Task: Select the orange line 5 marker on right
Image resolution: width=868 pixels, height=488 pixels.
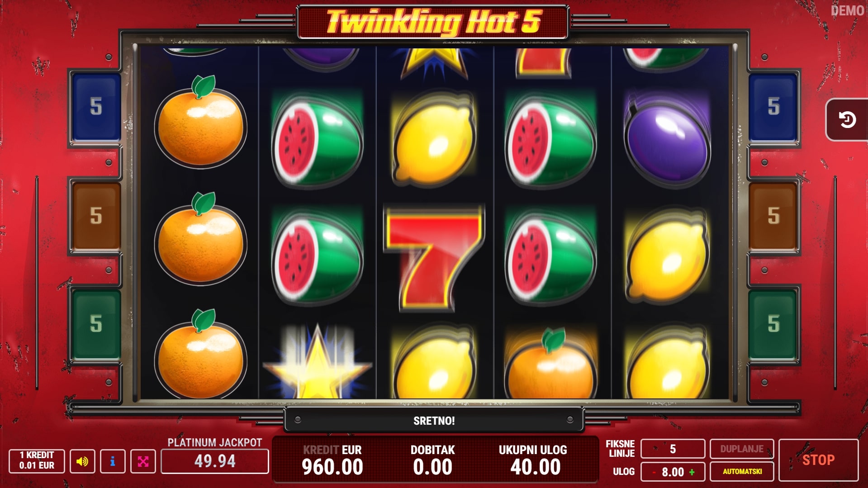Action: coord(773,216)
